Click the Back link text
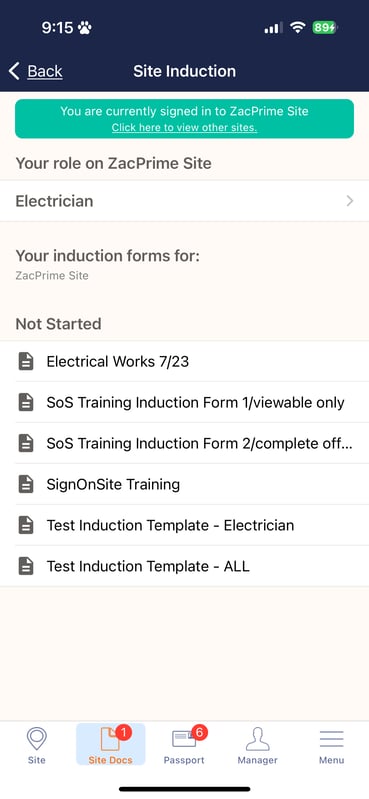Image resolution: width=369 pixels, height=799 pixels. point(45,71)
